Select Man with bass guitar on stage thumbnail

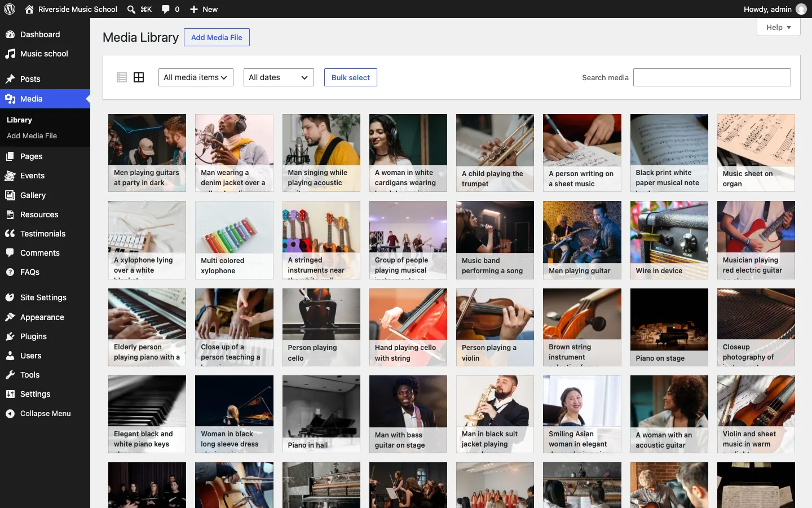pos(408,414)
